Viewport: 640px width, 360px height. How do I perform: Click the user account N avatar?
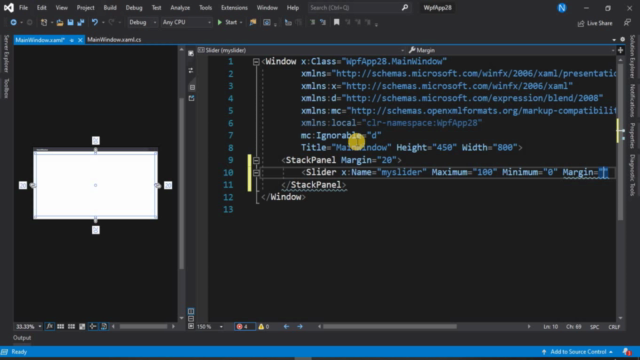pyautogui.click(x=562, y=8)
